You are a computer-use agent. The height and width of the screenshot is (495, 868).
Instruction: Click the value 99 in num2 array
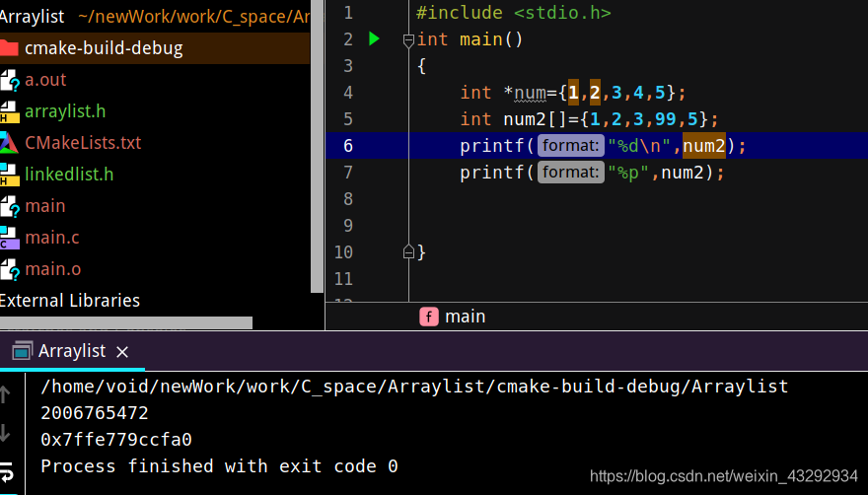pyautogui.click(x=666, y=119)
